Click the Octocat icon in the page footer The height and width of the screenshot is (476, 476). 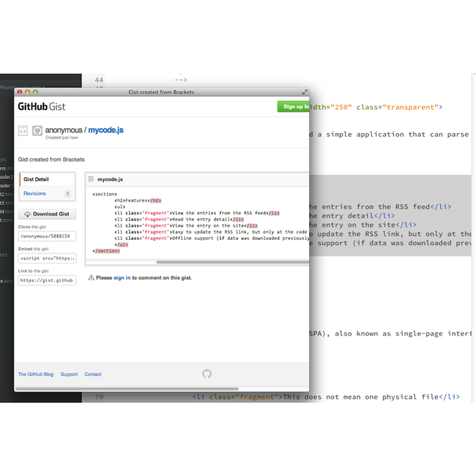[208, 374]
